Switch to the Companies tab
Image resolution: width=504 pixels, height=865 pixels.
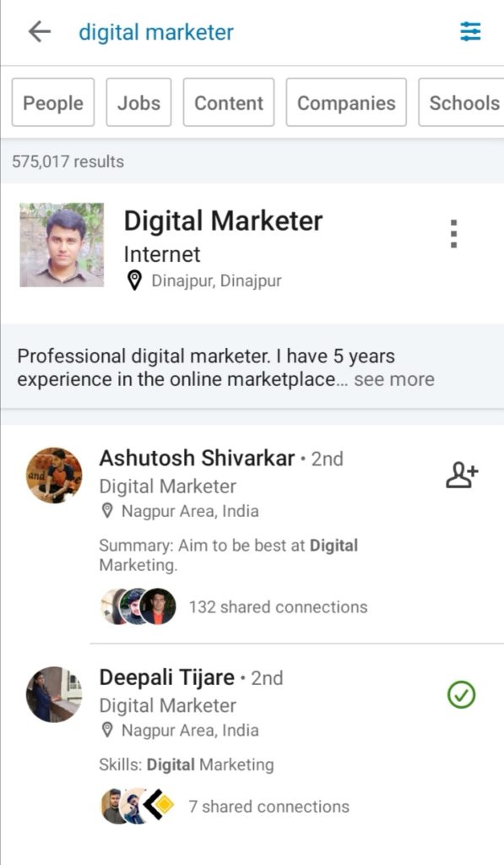click(345, 102)
